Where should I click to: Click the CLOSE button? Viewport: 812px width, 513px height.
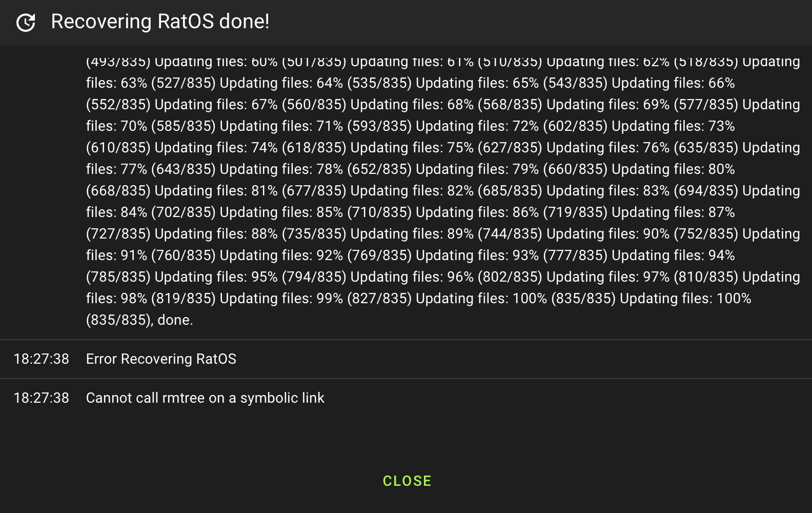[x=407, y=481]
